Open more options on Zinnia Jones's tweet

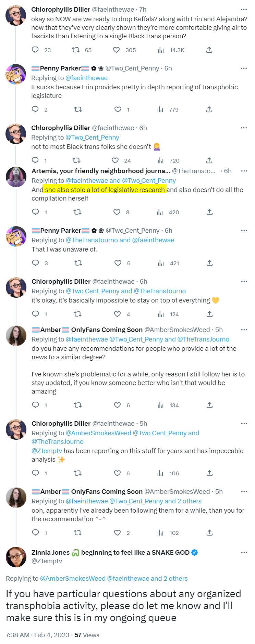click(244, 553)
